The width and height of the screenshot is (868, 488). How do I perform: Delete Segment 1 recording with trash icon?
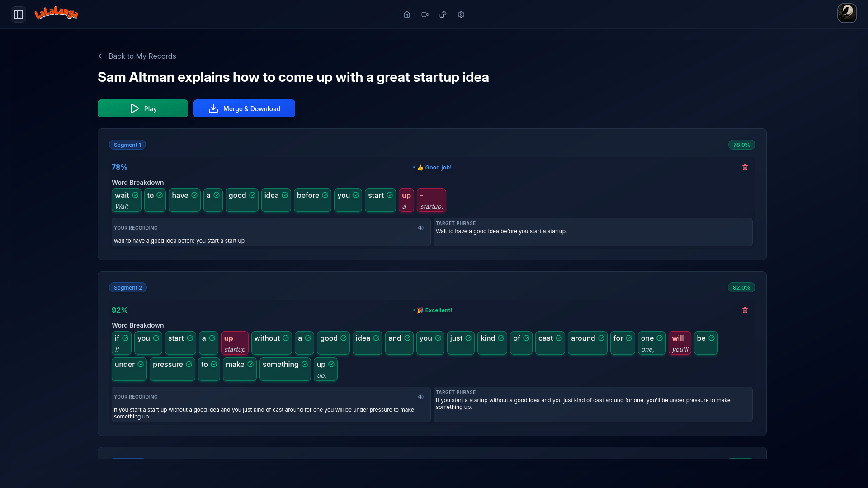(745, 167)
